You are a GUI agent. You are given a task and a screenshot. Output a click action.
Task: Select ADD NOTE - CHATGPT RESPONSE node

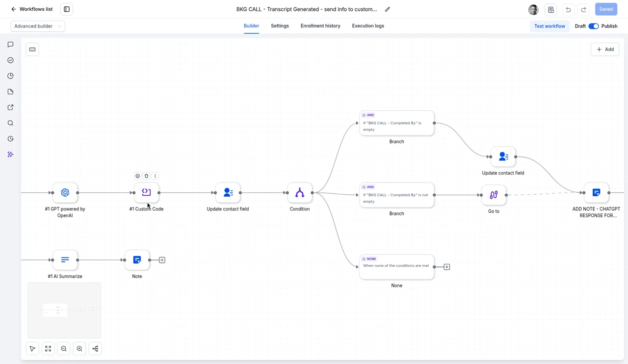point(596,193)
